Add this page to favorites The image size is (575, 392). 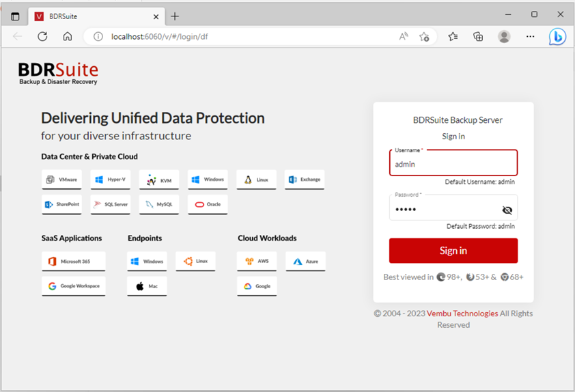[x=424, y=37]
